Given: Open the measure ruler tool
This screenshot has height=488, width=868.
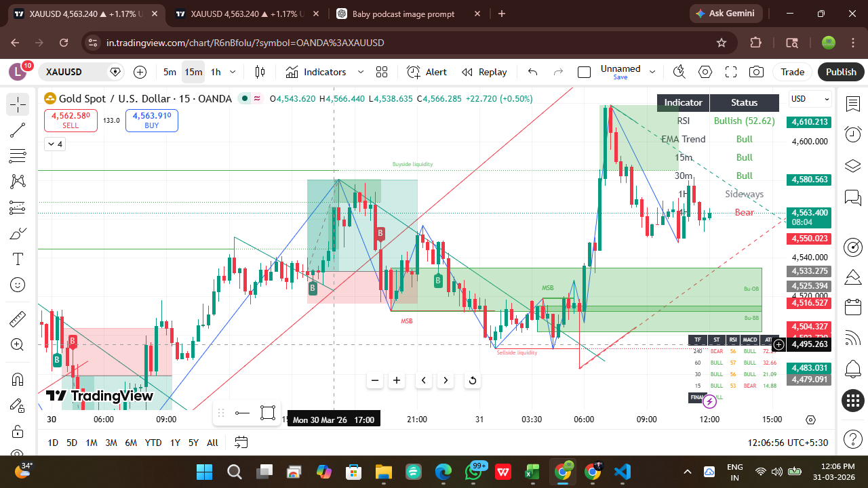Looking at the screenshot, I should click(17, 318).
